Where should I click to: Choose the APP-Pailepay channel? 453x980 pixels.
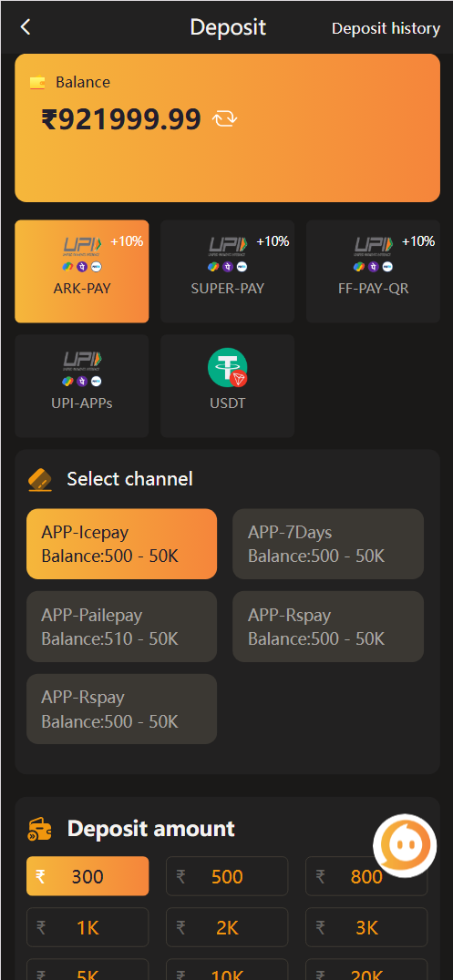pos(121,627)
